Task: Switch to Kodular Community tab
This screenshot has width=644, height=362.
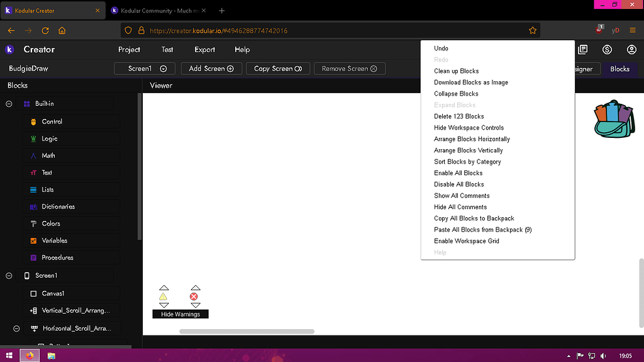Action: pyautogui.click(x=159, y=11)
